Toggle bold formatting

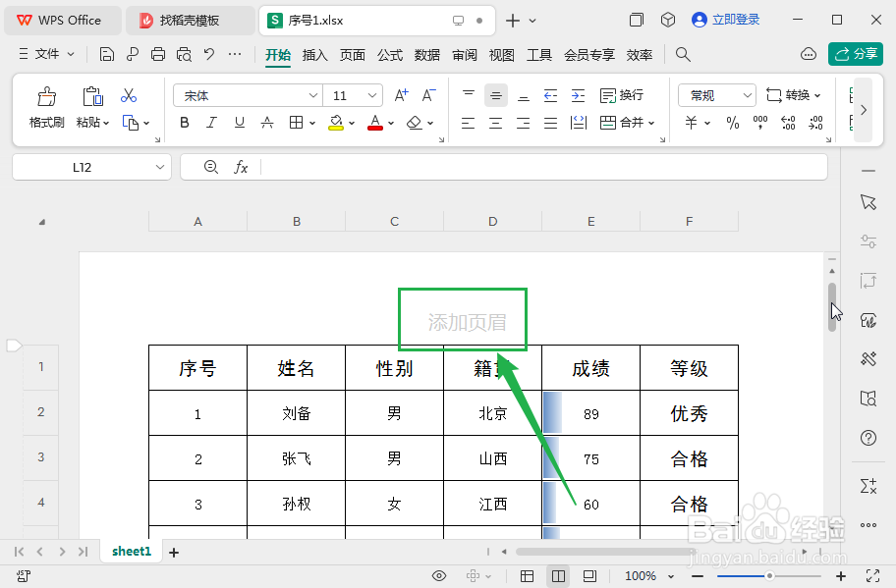[x=185, y=122]
